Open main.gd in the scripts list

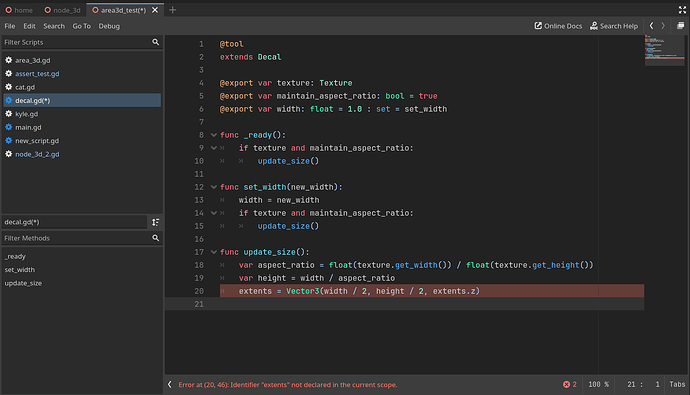(x=28, y=127)
